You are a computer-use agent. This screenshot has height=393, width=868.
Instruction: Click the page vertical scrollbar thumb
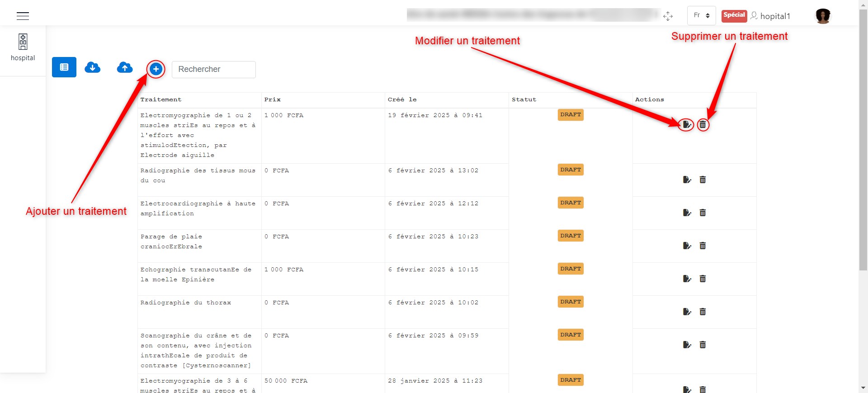[863, 140]
